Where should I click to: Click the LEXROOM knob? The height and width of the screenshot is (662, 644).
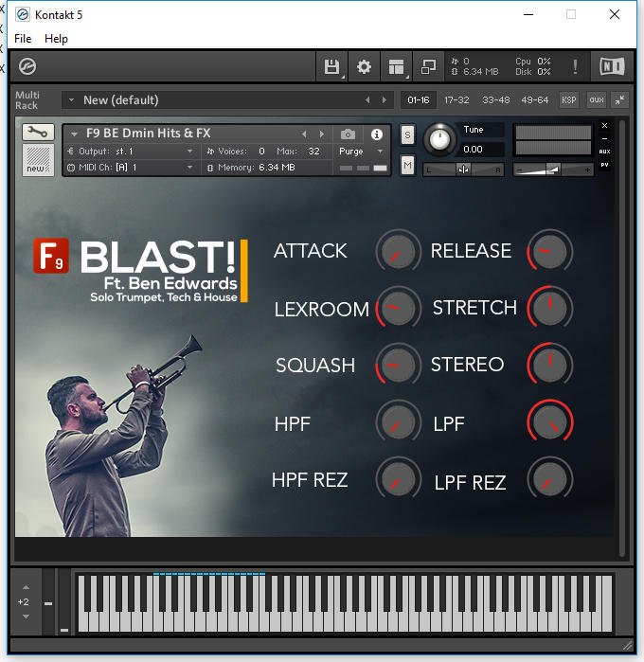coord(398,308)
